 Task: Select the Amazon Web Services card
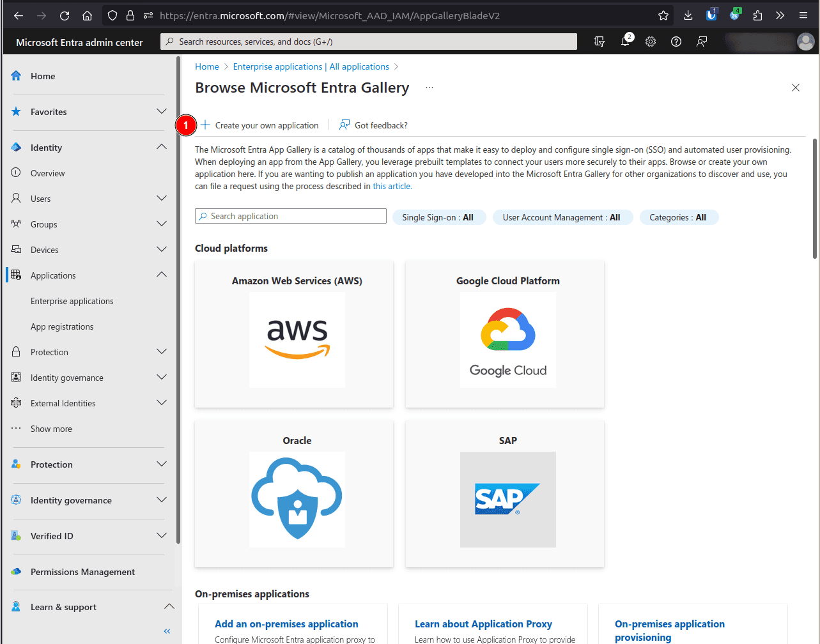coord(294,334)
